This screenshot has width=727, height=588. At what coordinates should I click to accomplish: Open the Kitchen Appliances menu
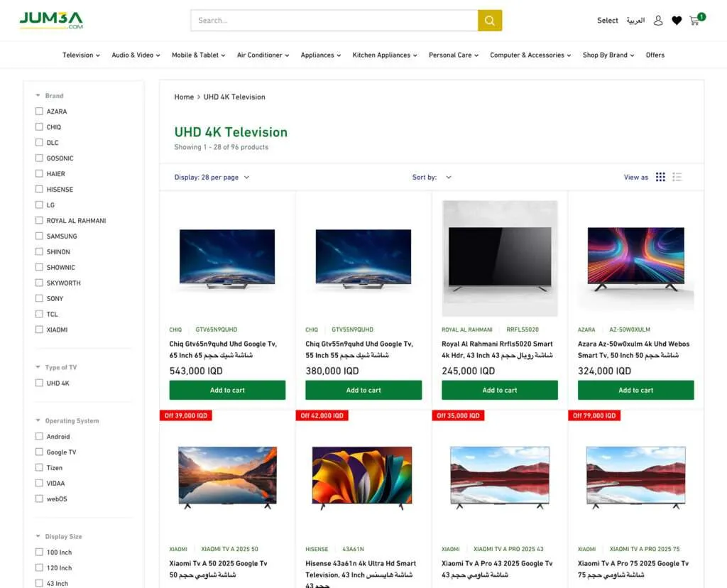[x=385, y=55]
